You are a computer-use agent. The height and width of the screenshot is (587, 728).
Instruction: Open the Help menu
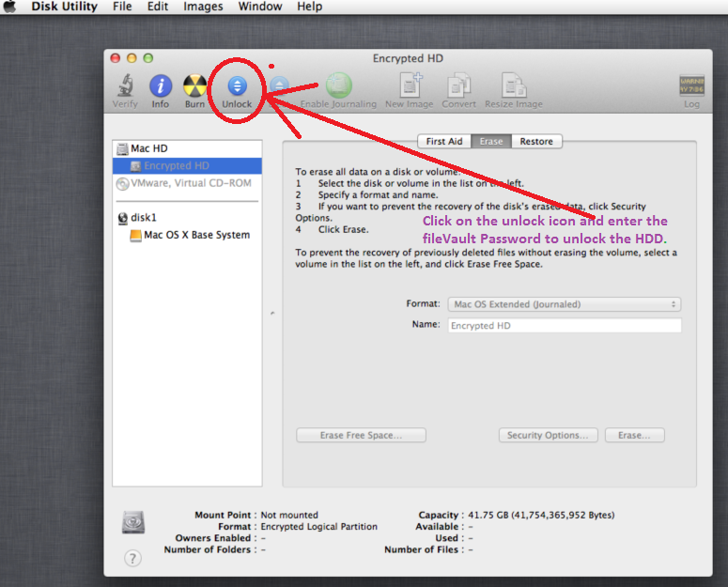click(310, 7)
